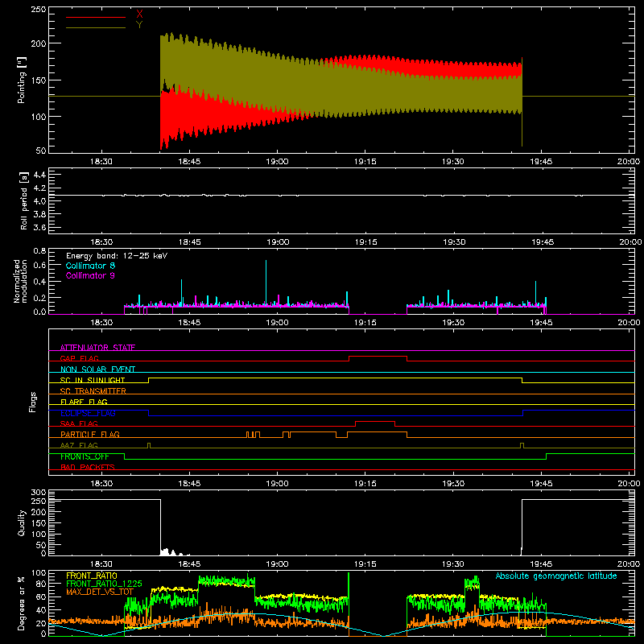Click the raised step of the SAA_FLAG trace
The height and width of the screenshot is (644, 644).
point(375,421)
